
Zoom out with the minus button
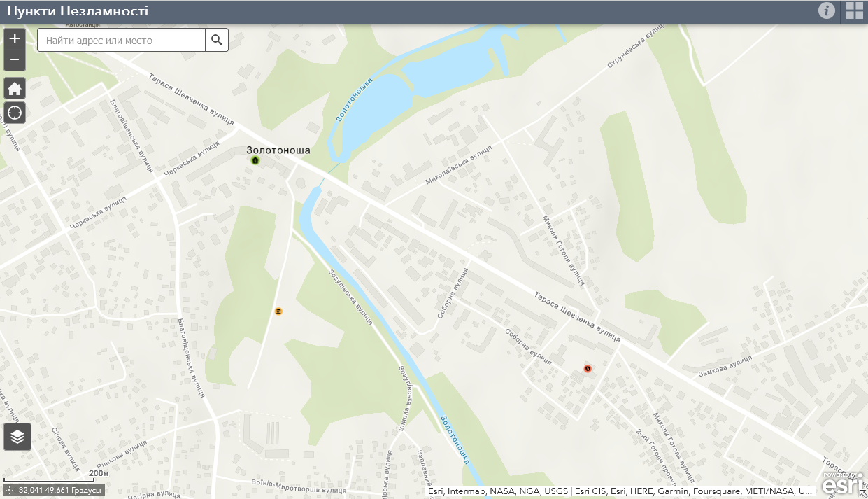(x=15, y=60)
